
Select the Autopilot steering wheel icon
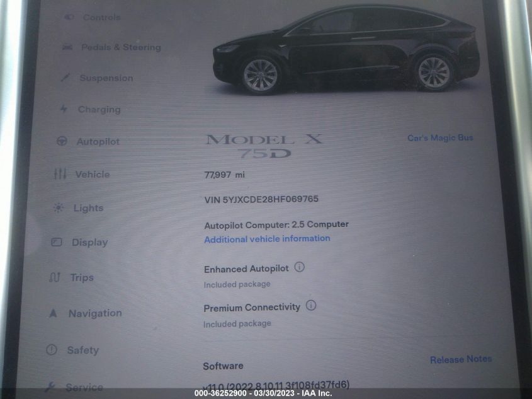point(62,141)
